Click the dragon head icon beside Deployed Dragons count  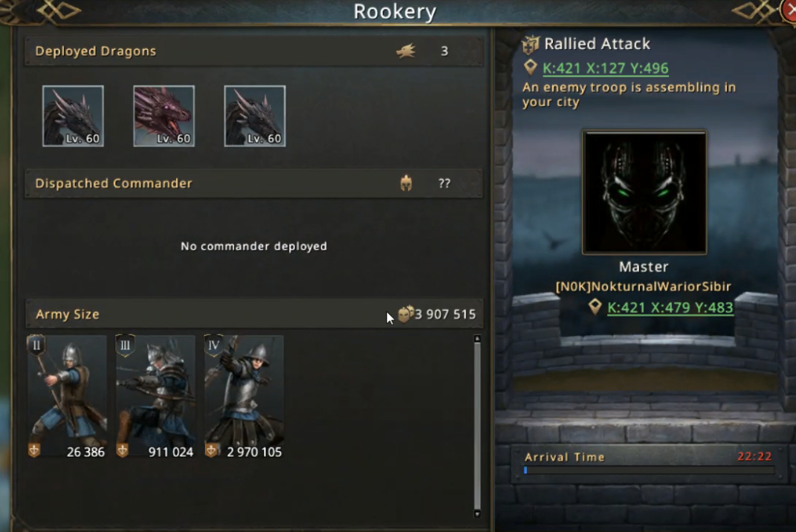406,51
